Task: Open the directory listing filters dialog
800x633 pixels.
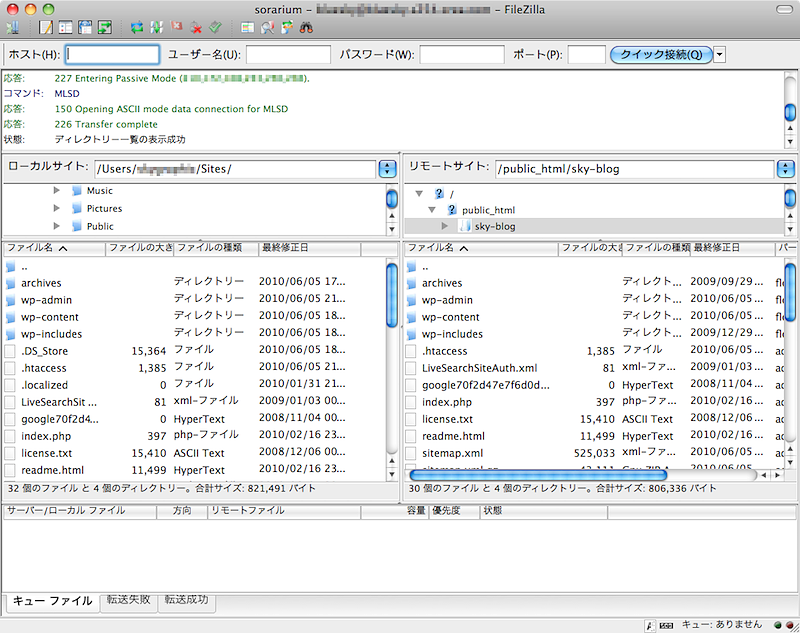Action: (x=247, y=28)
